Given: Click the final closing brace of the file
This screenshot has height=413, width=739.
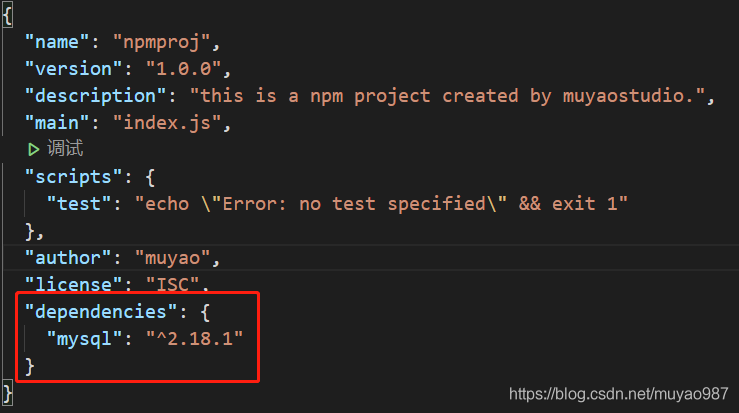Looking at the screenshot, I should pos(8,393).
